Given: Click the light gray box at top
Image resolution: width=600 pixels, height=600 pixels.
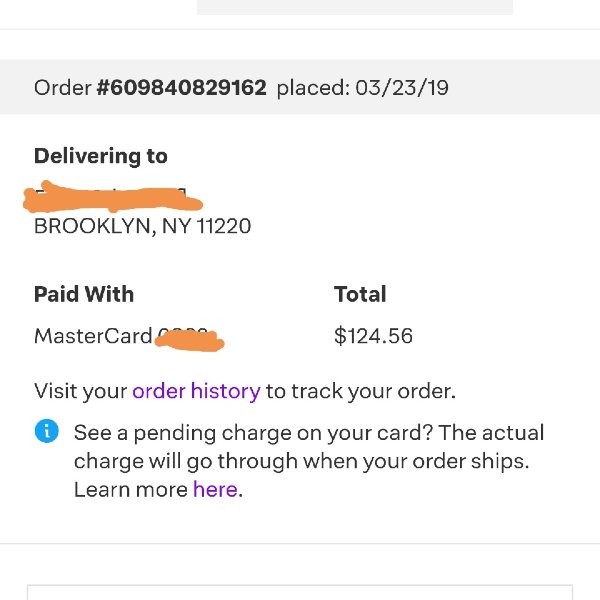Looking at the screenshot, I should [355, 7].
